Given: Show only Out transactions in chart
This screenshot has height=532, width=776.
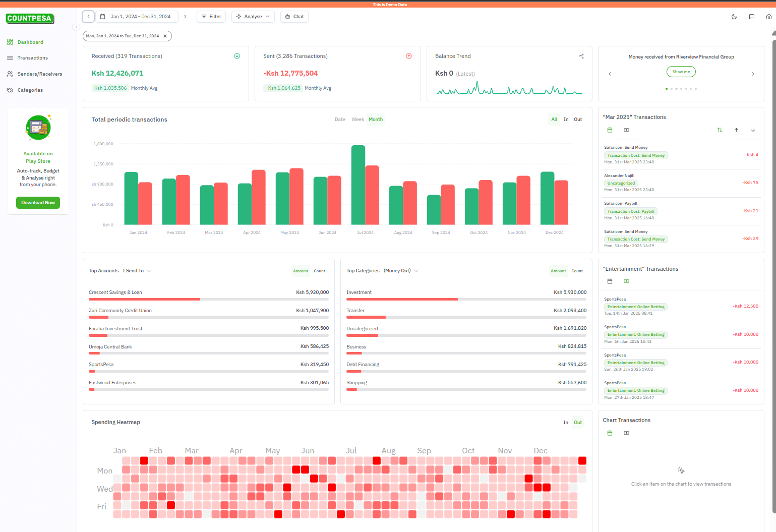Looking at the screenshot, I should coord(578,120).
